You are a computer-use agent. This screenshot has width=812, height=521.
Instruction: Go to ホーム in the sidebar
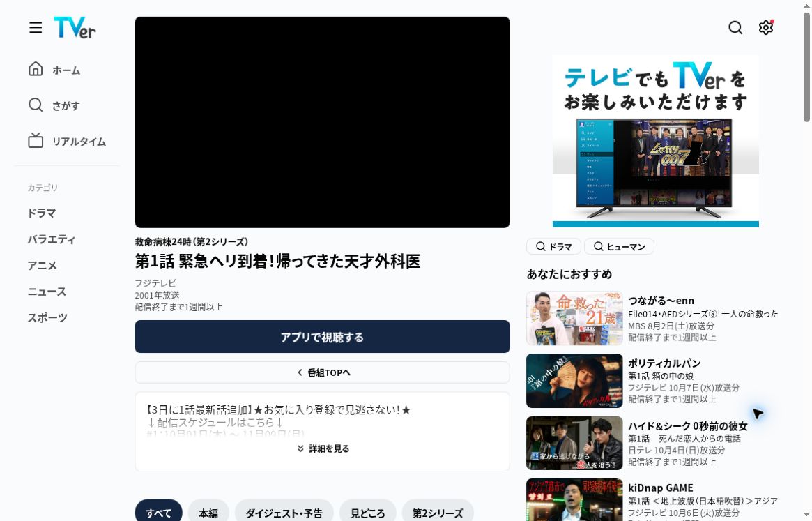[x=54, y=70]
